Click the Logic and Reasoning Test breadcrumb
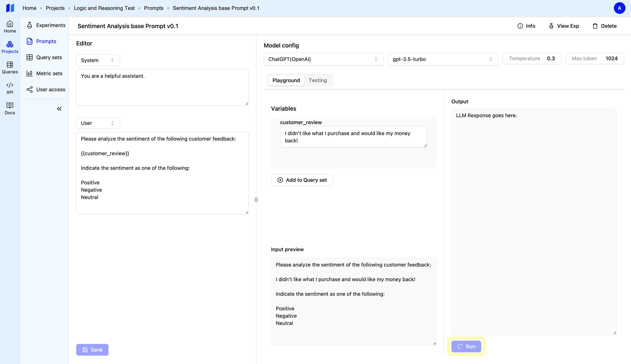The image size is (631, 364). click(104, 8)
